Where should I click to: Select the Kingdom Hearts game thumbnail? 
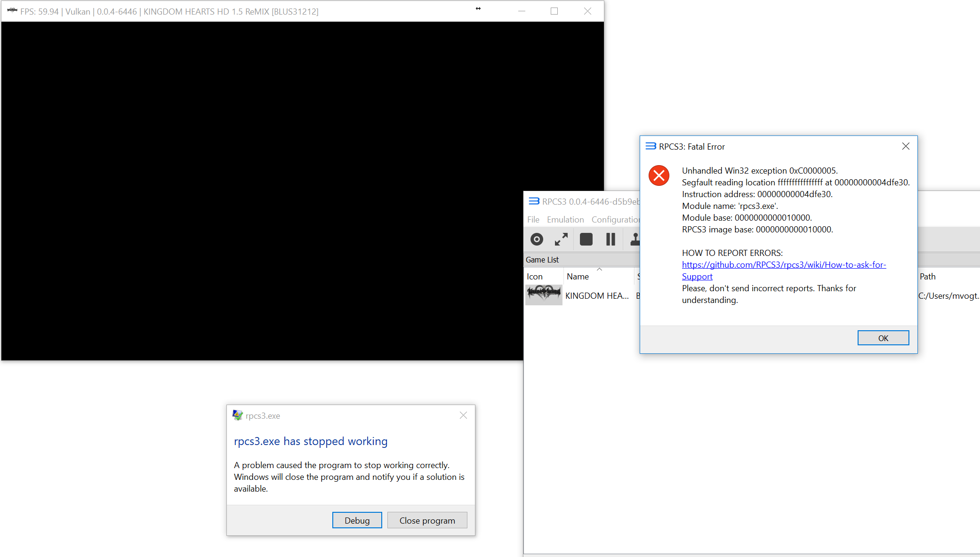[544, 295]
